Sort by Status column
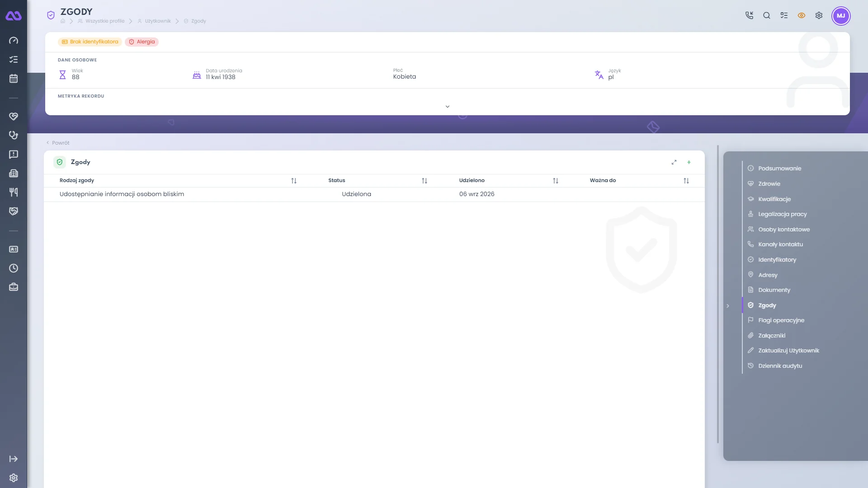This screenshot has height=488, width=868. click(x=425, y=181)
